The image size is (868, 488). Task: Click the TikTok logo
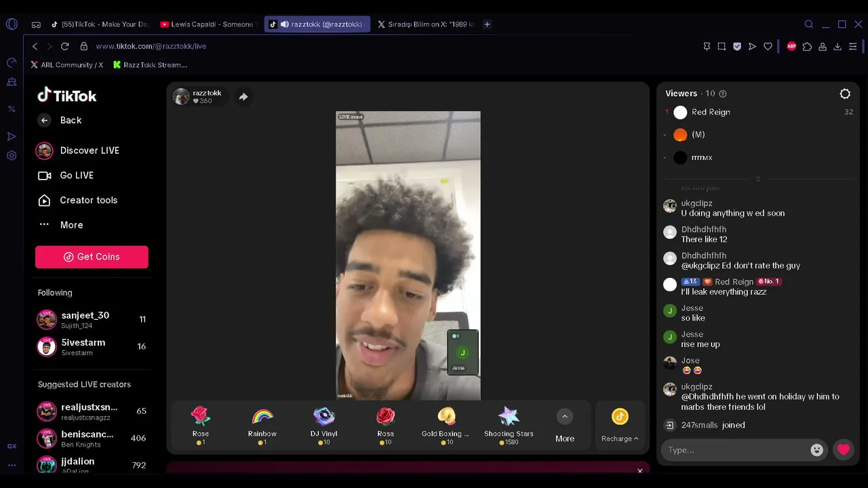pos(67,96)
